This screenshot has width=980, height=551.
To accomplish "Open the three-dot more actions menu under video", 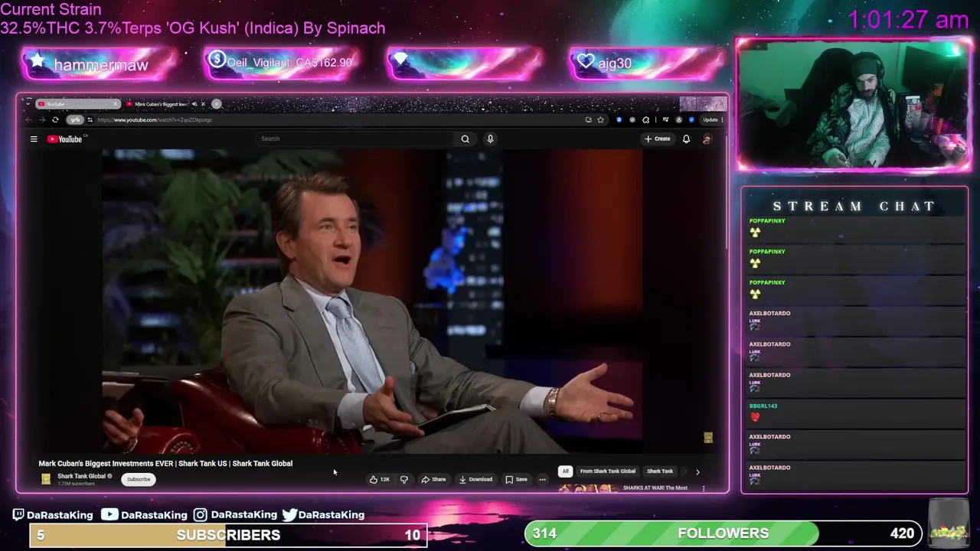I will tap(542, 479).
